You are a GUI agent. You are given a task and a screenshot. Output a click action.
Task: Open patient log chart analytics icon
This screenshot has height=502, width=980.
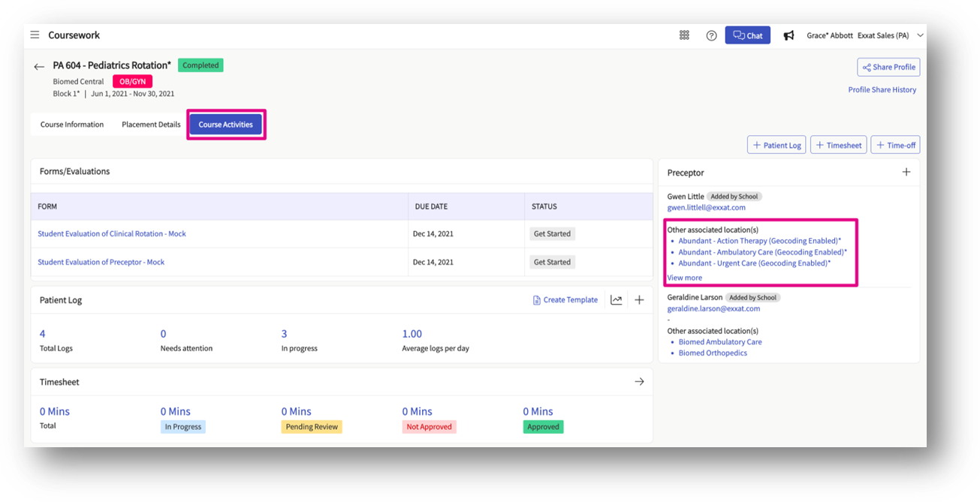pos(616,299)
